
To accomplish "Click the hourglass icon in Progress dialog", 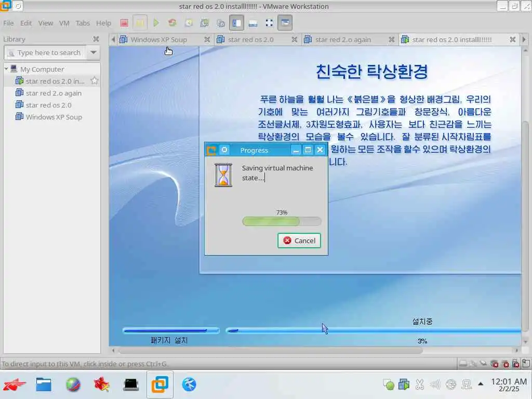I will 223,175.
